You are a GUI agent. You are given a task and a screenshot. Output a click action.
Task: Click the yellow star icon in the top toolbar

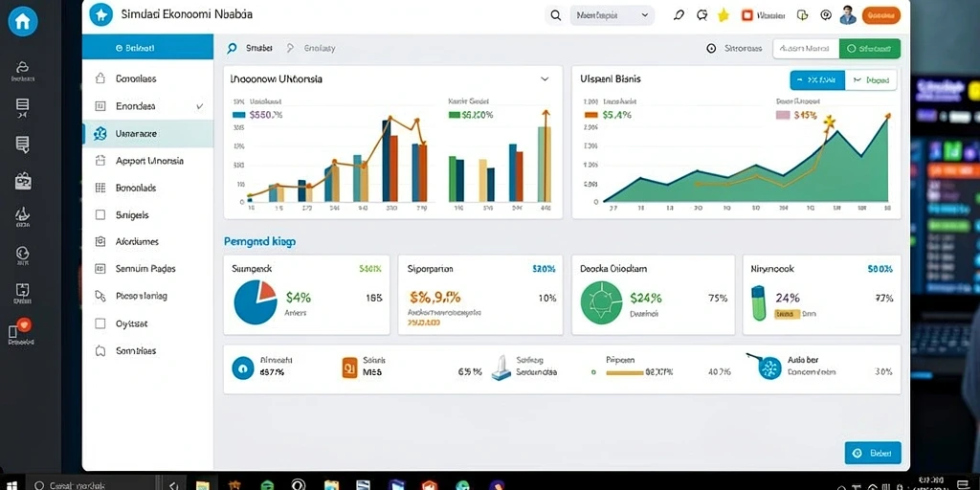coord(724,15)
